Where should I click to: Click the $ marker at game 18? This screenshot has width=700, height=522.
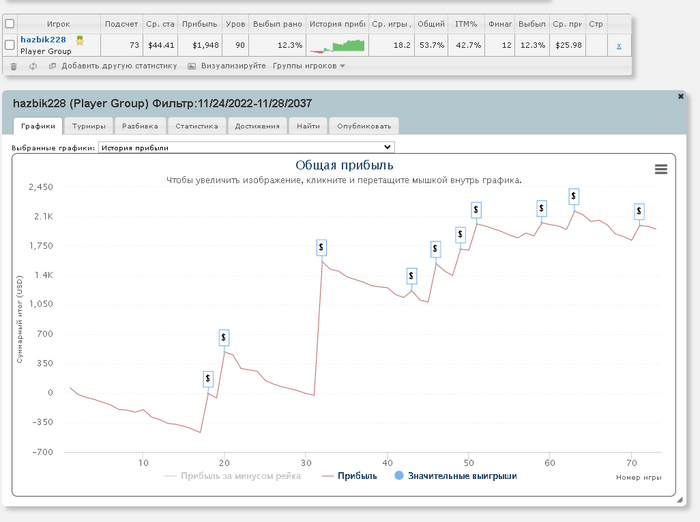(208, 379)
